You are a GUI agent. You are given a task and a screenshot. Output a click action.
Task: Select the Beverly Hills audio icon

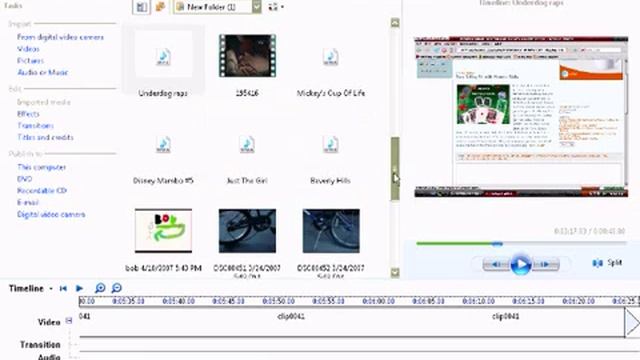coord(330,144)
